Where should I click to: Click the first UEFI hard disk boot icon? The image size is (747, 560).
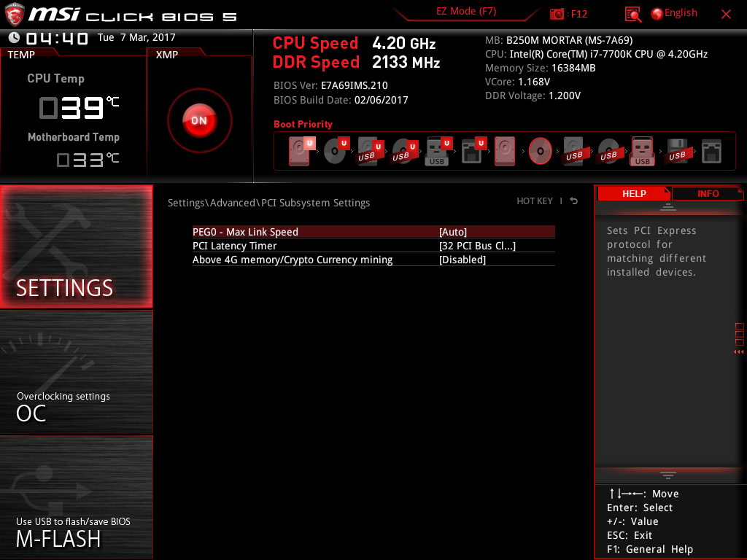[300, 152]
